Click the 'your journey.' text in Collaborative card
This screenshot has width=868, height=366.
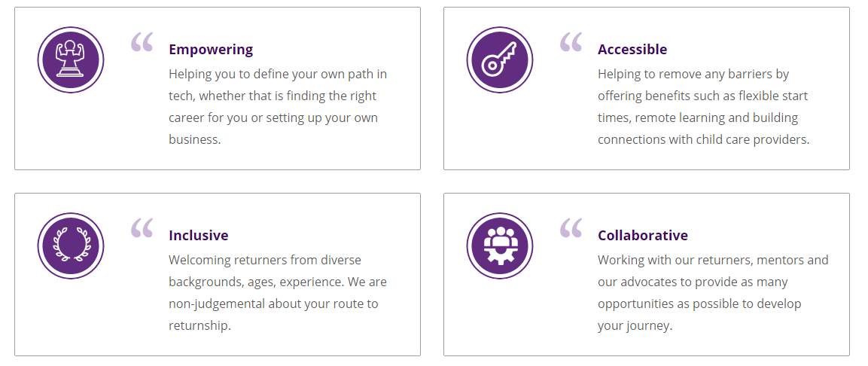(635, 325)
